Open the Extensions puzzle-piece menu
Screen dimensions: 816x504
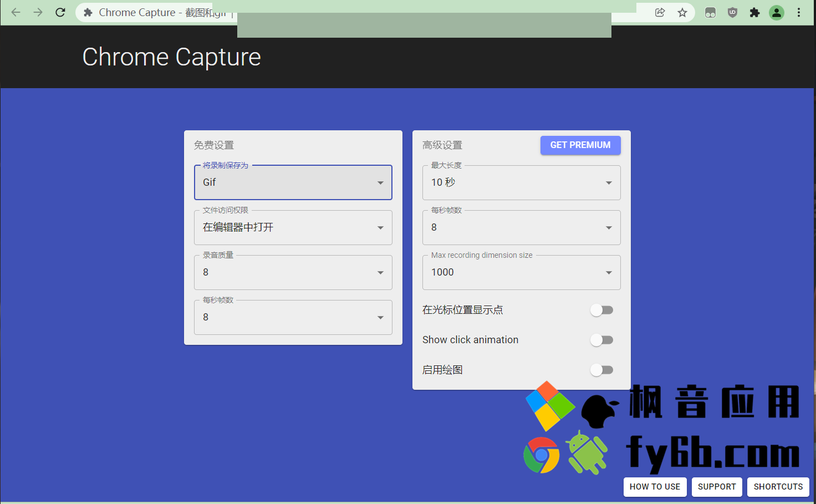(754, 12)
